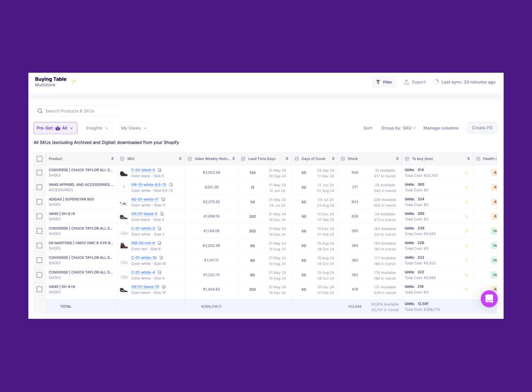
Task: Pin the Lead Time Days column
Action: [287, 159]
